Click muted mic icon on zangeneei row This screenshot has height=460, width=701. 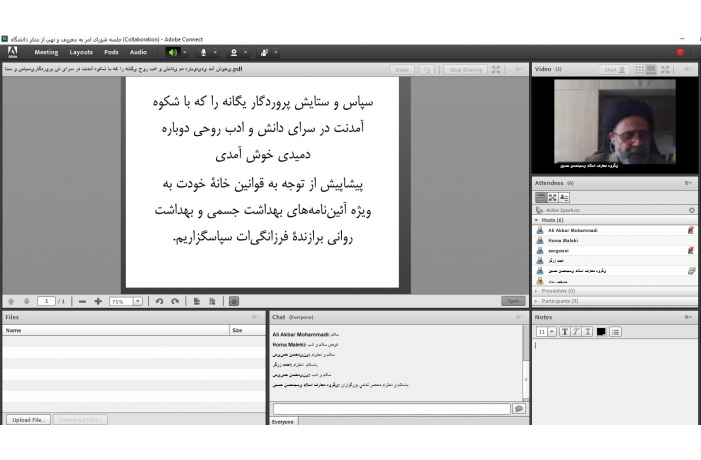point(691,250)
